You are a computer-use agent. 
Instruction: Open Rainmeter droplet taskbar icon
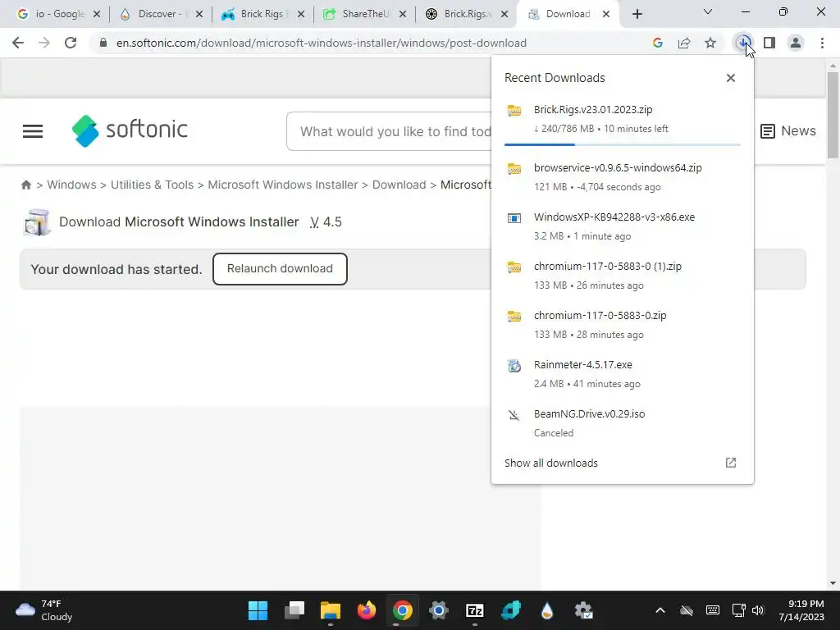point(547,610)
